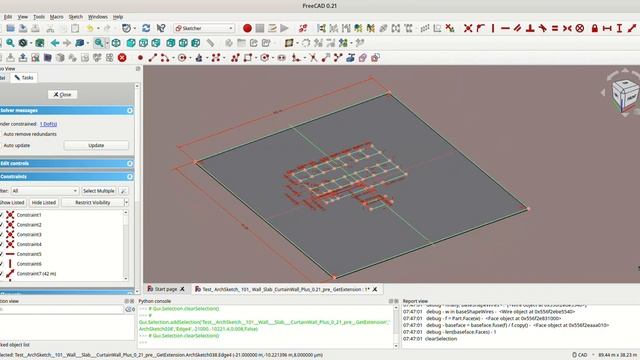Select the Lock constraint padlock tool
This screenshot has height=360, width=640.
595,28
